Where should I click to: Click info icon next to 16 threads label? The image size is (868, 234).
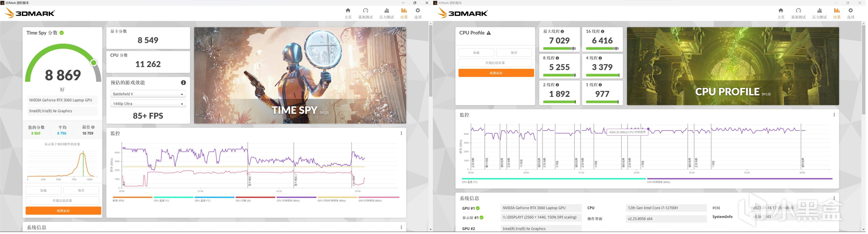tap(602, 31)
